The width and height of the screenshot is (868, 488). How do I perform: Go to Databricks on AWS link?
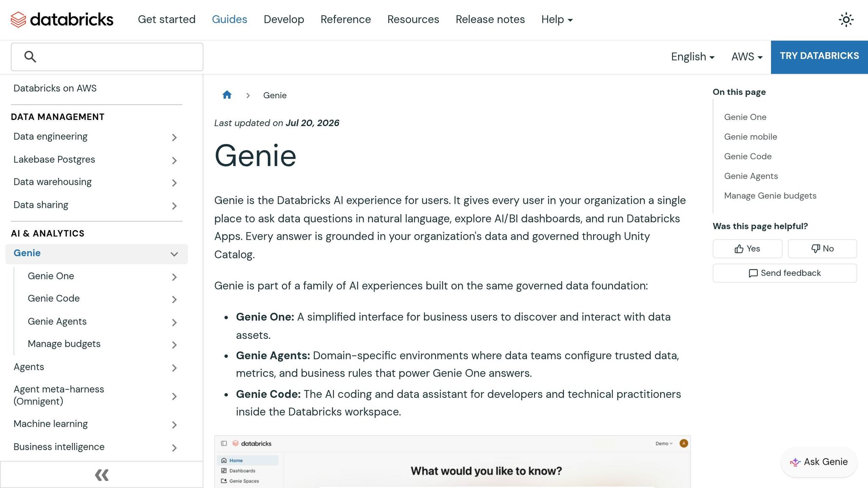pos(55,88)
